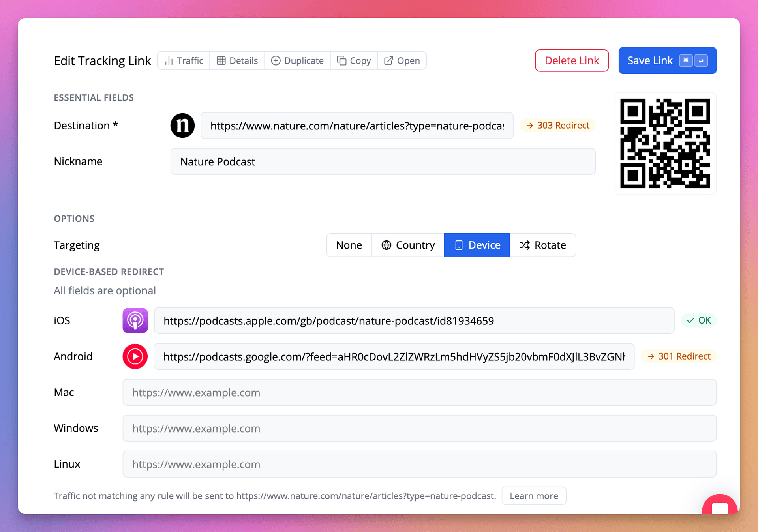This screenshot has width=758, height=532.
Task: Save the tracking link
Action: pyautogui.click(x=666, y=60)
